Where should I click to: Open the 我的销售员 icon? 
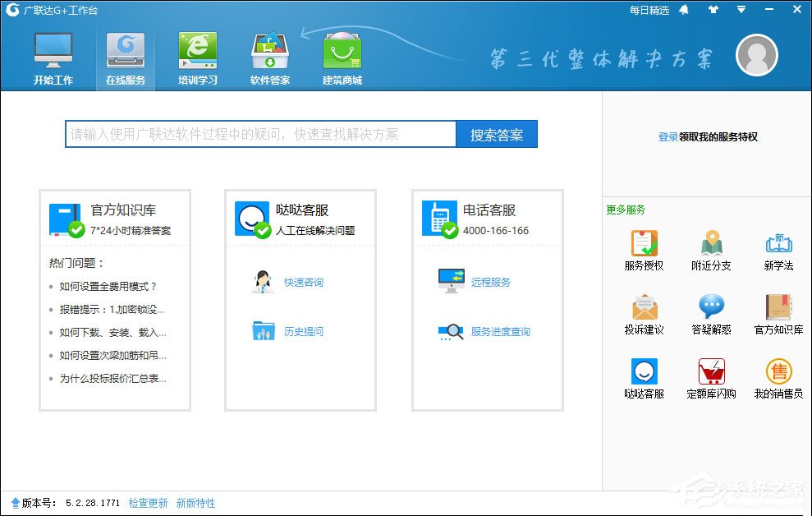tap(778, 372)
